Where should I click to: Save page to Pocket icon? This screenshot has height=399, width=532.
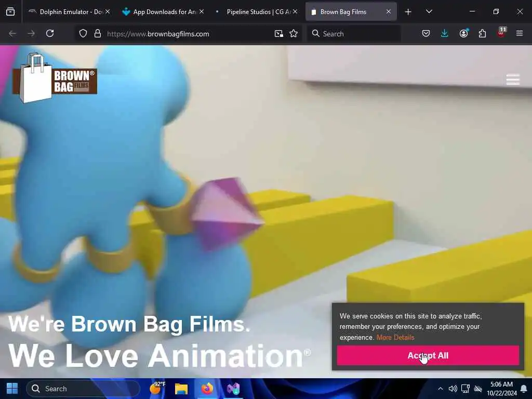click(426, 33)
